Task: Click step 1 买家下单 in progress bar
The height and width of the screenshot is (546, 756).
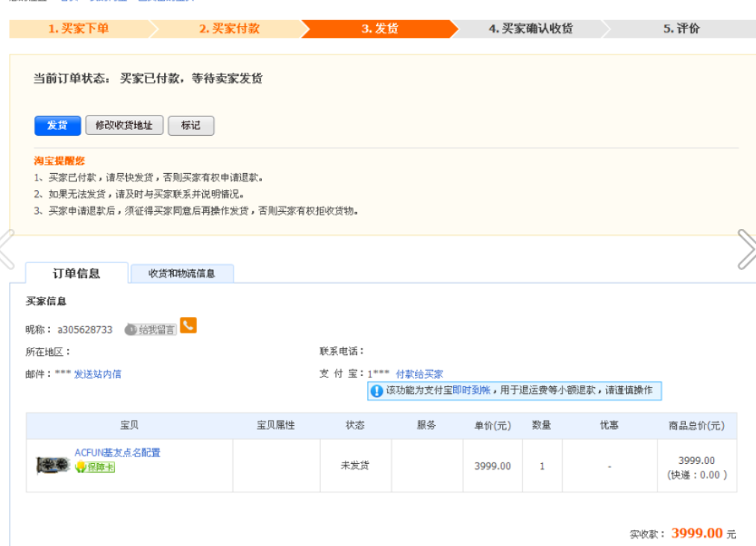Action: (x=78, y=29)
